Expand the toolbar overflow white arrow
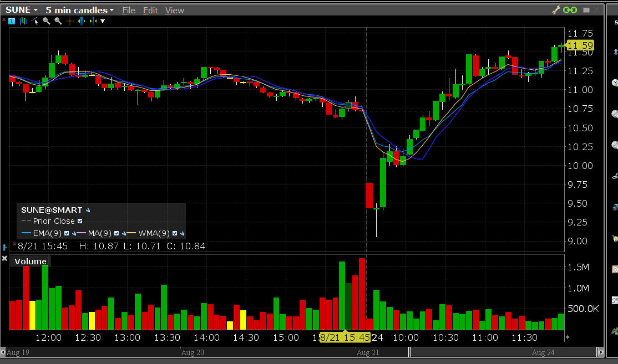The height and width of the screenshot is (364, 618). [x=103, y=21]
